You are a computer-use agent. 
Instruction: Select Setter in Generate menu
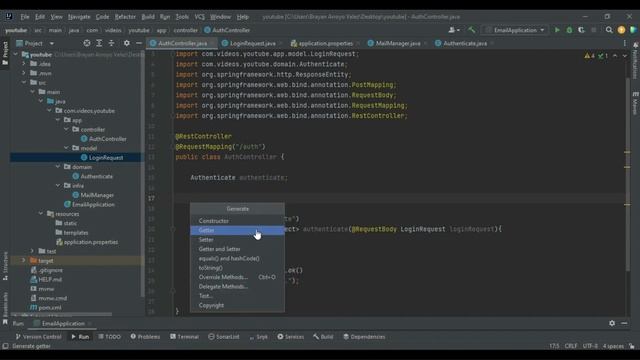tap(237, 240)
